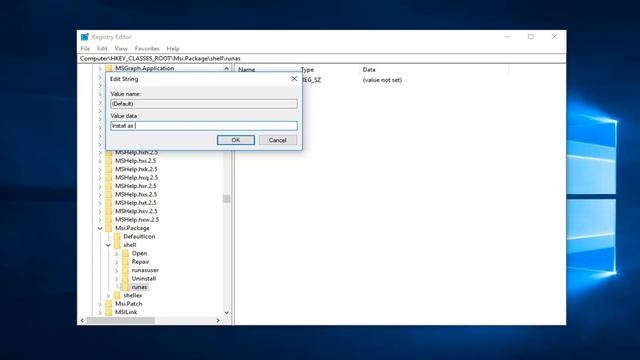Viewport: 640px width, 360px height.
Task: Select the MSHelp.hxt.2.5 key
Action: point(136,203)
